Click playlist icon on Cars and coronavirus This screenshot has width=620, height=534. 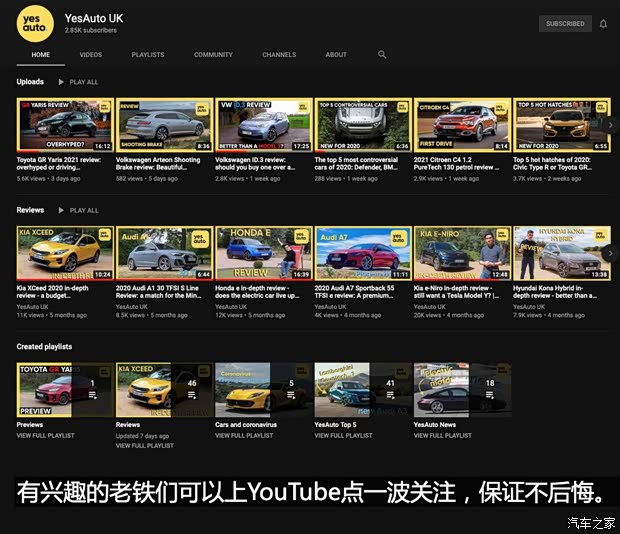pyautogui.click(x=291, y=395)
